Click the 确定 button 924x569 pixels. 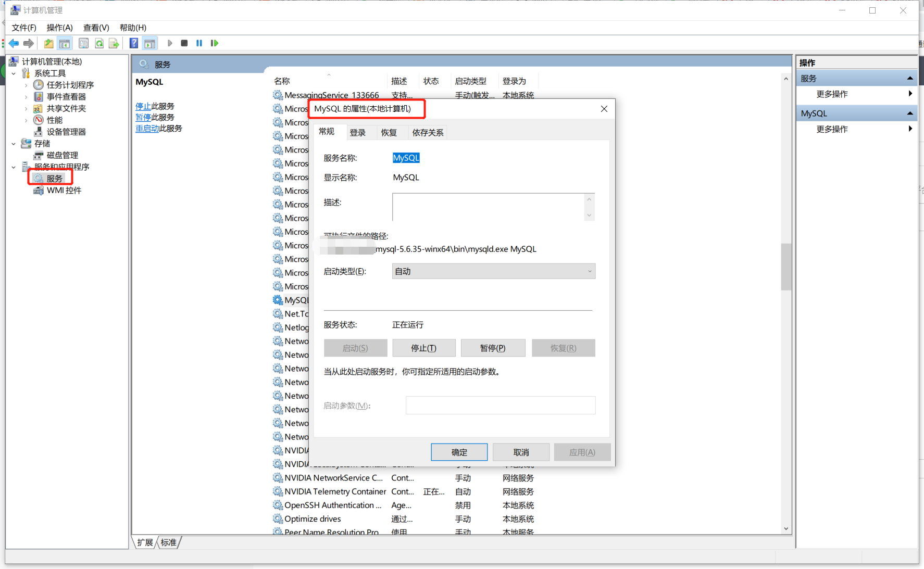pyautogui.click(x=459, y=452)
